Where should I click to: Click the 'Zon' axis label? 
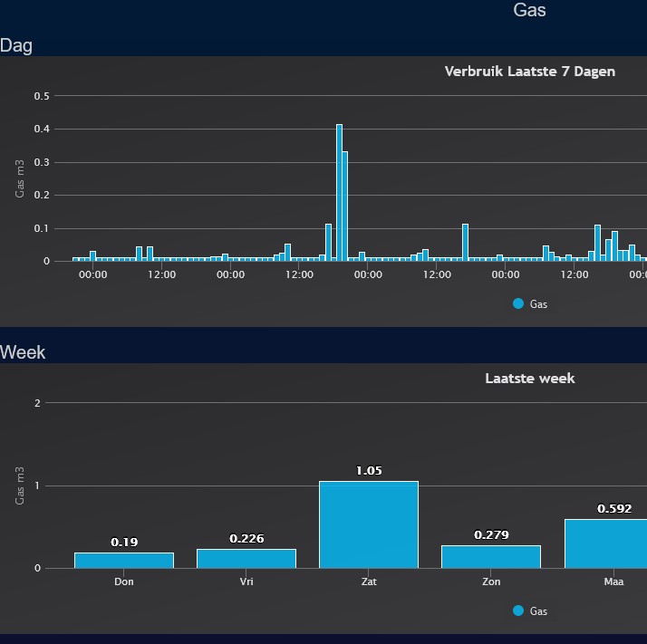(491, 582)
